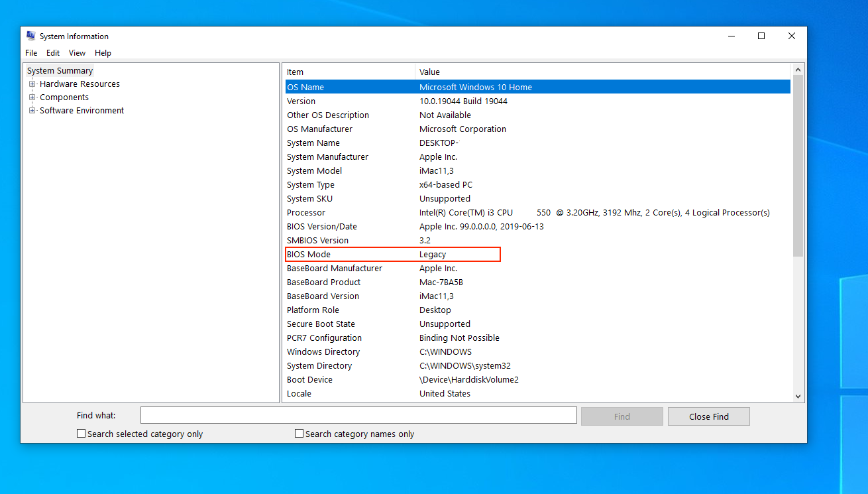Open the Help menu
The image size is (868, 494).
point(103,53)
